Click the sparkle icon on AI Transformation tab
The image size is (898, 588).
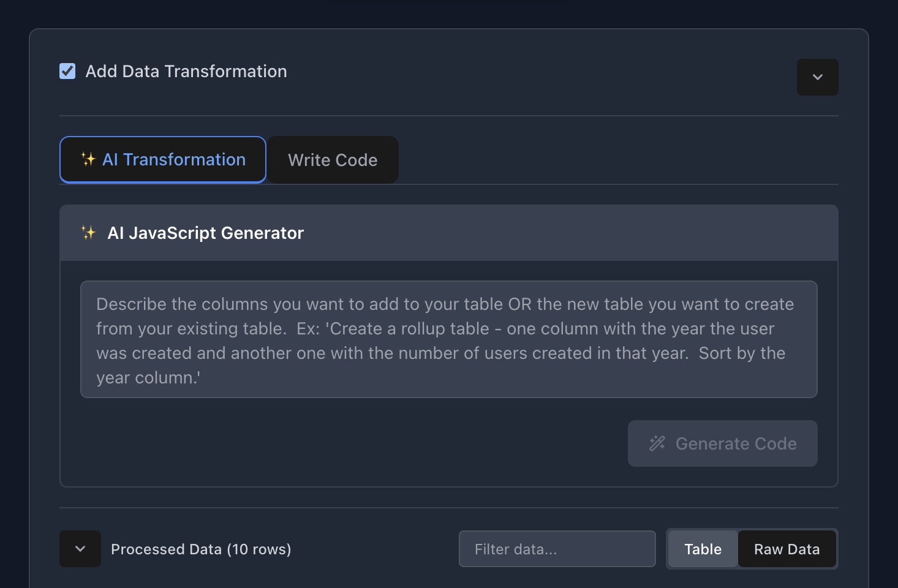click(x=89, y=160)
